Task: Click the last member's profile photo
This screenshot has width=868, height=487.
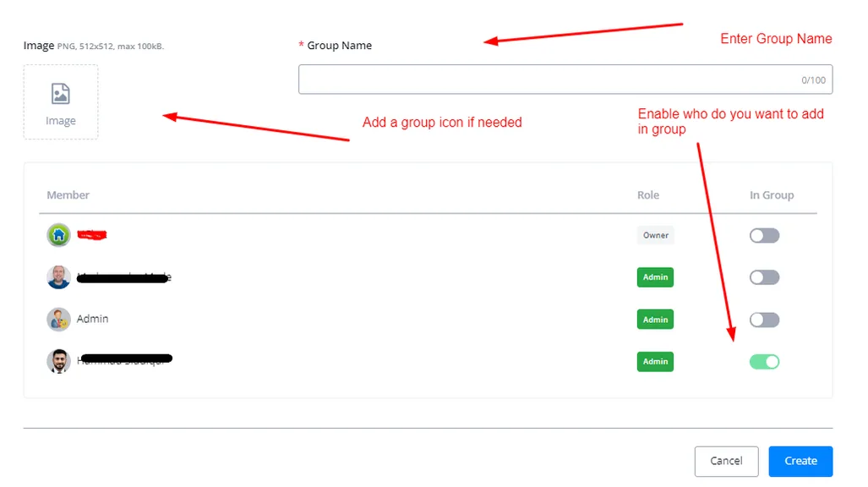Action: [x=58, y=361]
